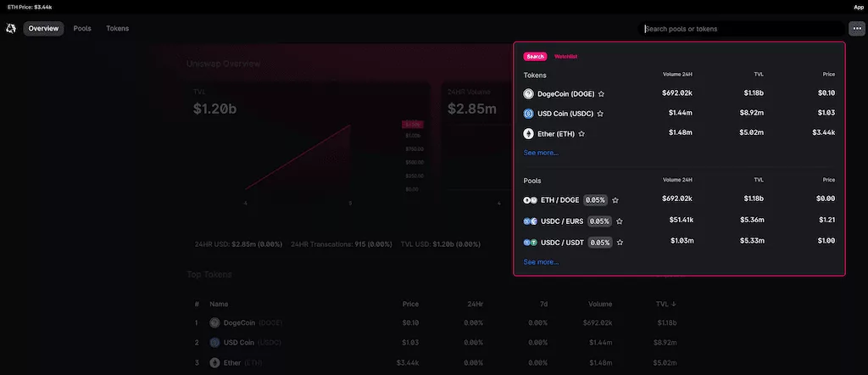Click DogeCoin icon in Top Tokens table
Screen dimensions: 868x375
pyautogui.click(x=214, y=322)
